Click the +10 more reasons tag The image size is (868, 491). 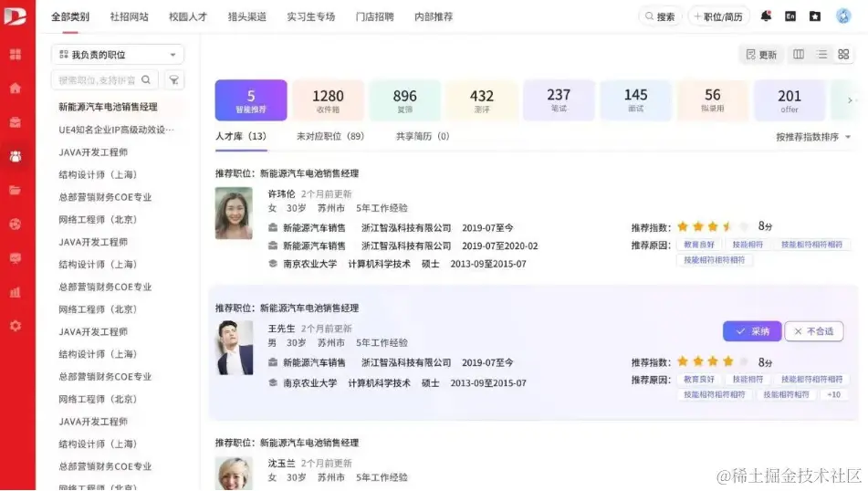833,394
